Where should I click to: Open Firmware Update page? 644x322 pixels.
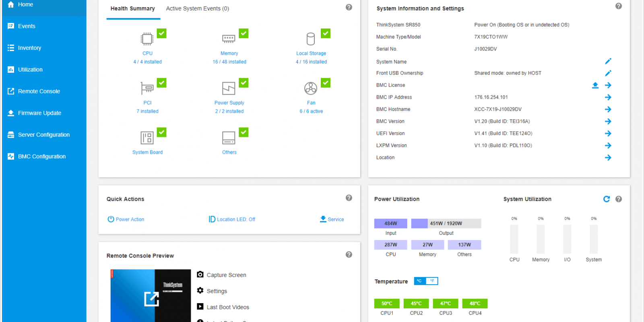[x=44, y=113]
